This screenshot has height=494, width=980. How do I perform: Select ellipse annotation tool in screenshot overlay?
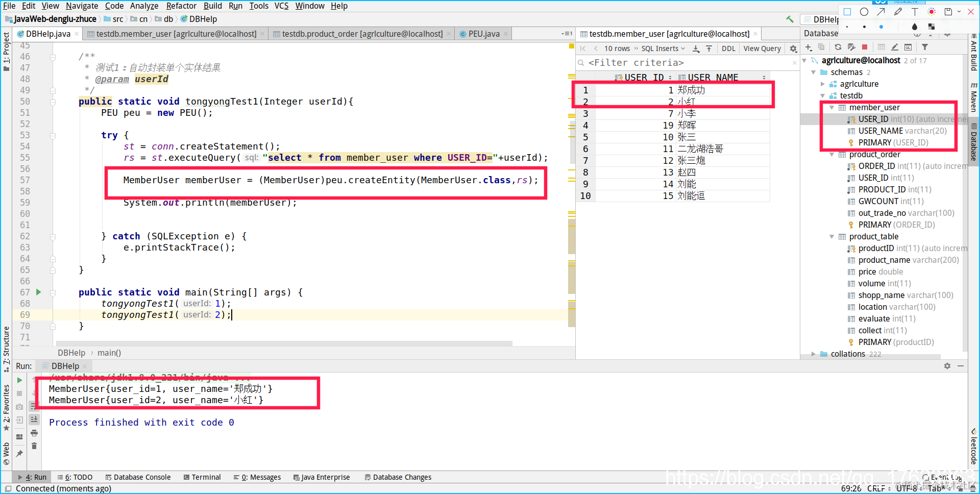coord(864,12)
